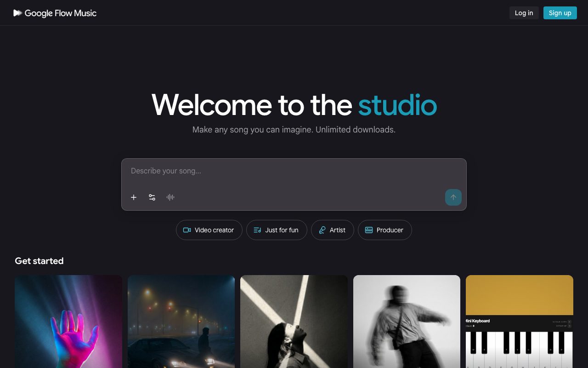Image resolution: width=588 pixels, height=368 pixels.
Task: Open the Log in button
Action: [524, 13]
